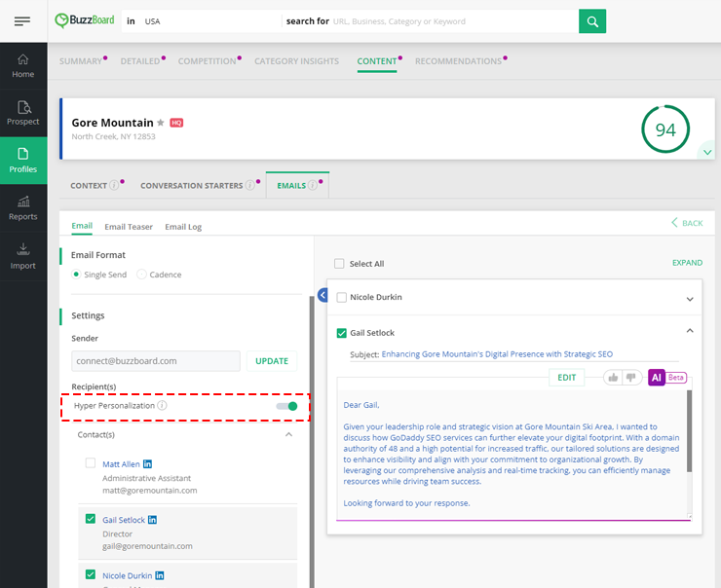Image resolution: width=721 pixels, height=588 pixels.
Task: Open Import in the sidebar
Action: coord(23,256)
